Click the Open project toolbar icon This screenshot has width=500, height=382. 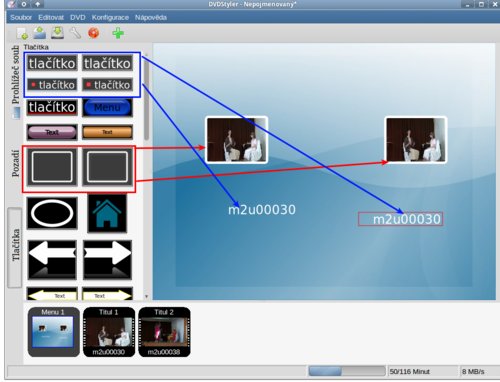(x=40, y=33)
